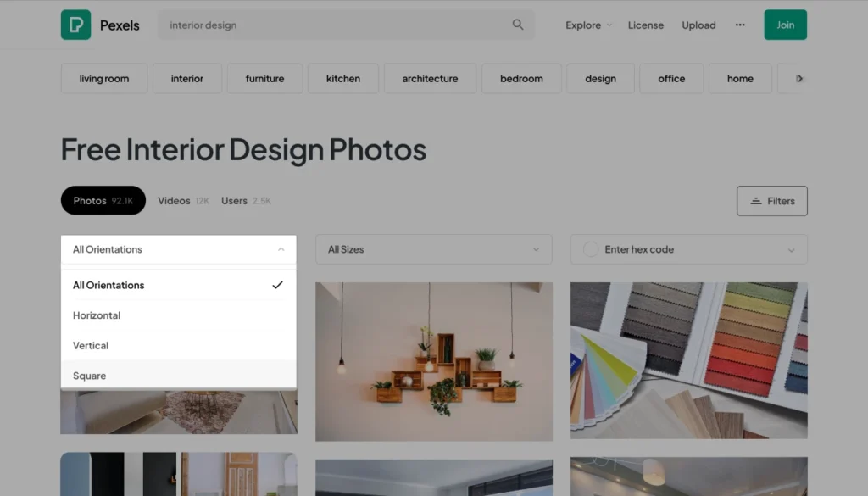Click the color circle in hex field

(591, 249)
